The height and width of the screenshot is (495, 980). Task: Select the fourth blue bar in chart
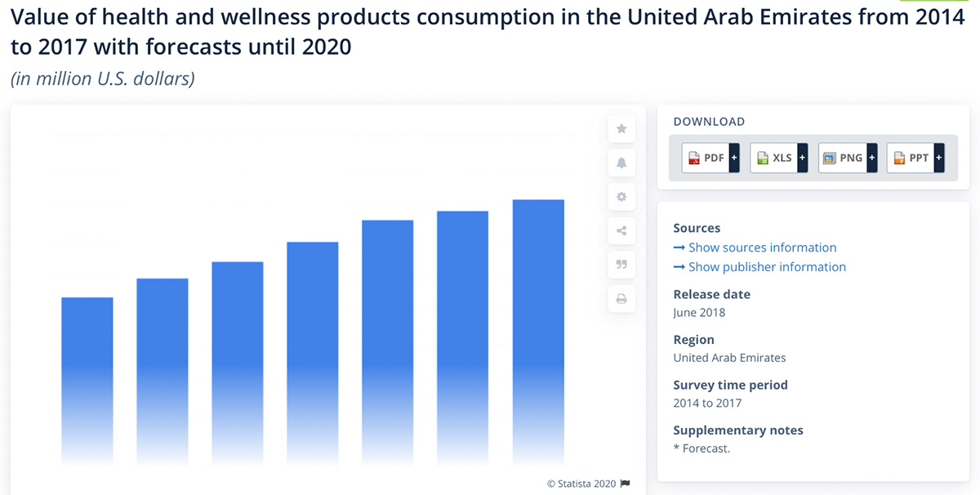tap(313, 352)
